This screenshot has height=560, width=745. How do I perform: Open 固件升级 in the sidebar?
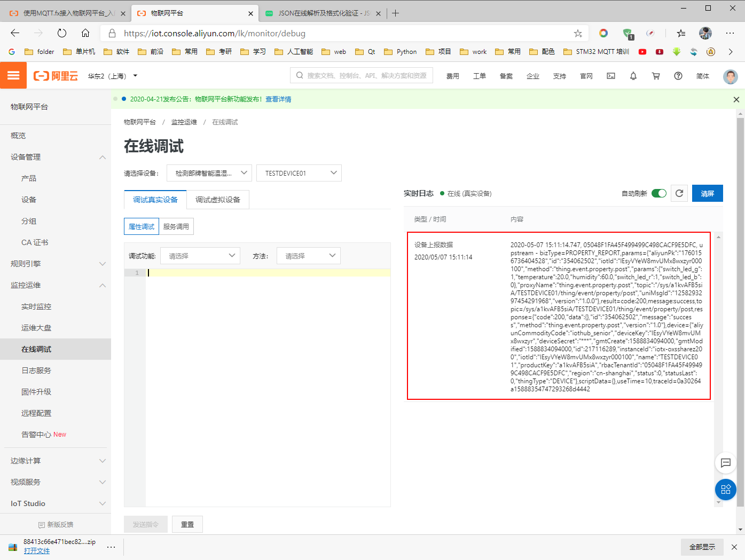tap(36, 392)
